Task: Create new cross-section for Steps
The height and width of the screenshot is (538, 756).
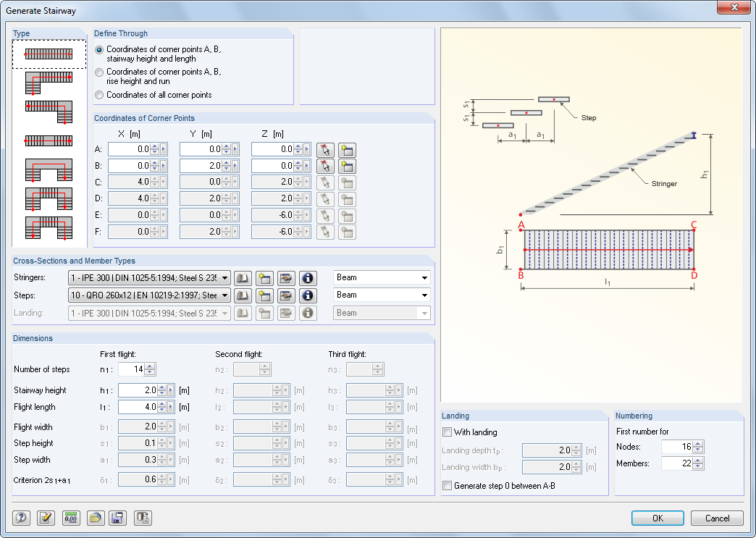Action: [264, 295]
